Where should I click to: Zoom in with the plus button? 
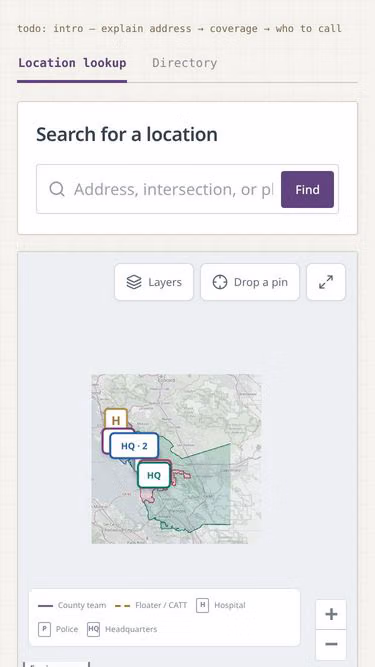pyautogui.click(x=331, y=614)
